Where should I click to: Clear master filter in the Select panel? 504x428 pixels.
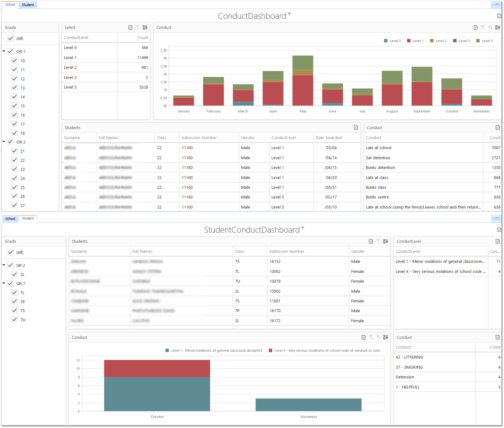click(138, 28)
